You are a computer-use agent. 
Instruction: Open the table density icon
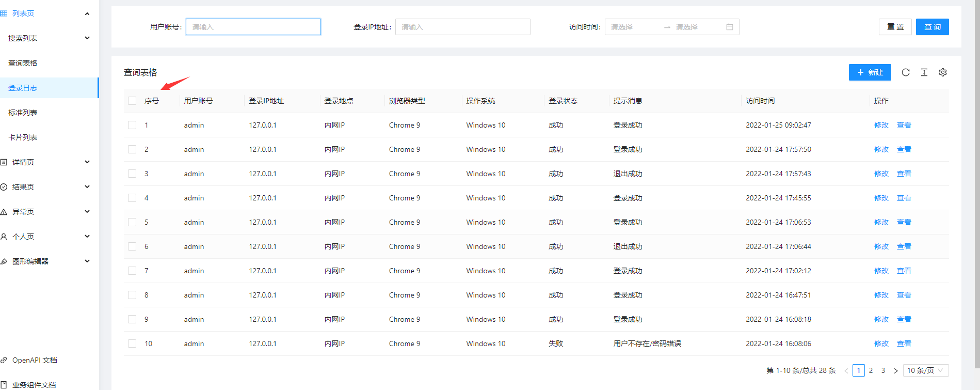924,72
